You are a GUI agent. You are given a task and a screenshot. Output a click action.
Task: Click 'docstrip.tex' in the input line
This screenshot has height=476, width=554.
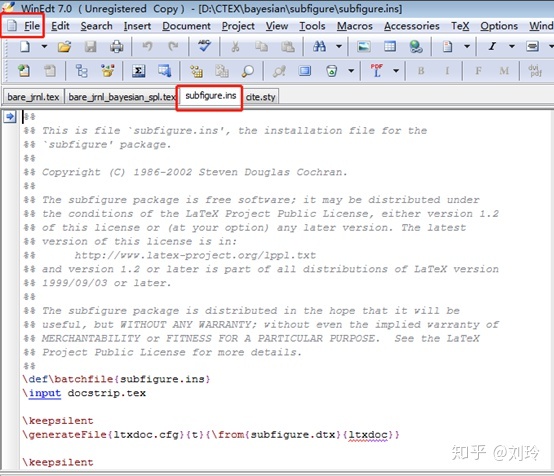(107, 393)
